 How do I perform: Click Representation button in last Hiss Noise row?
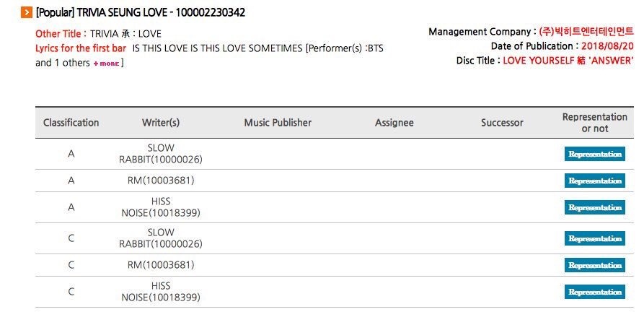(x=594, y=292)
